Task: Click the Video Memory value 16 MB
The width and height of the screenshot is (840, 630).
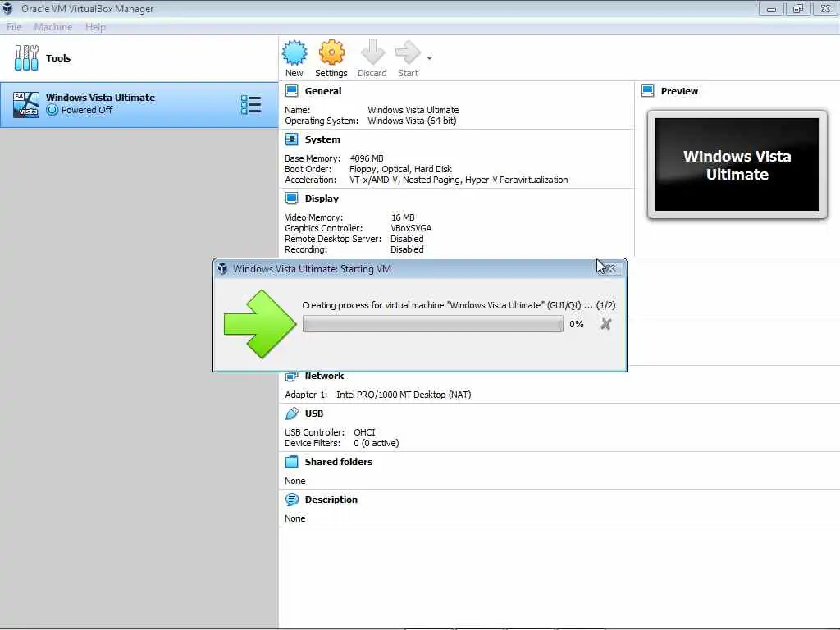Action: (x=403, y=217)
